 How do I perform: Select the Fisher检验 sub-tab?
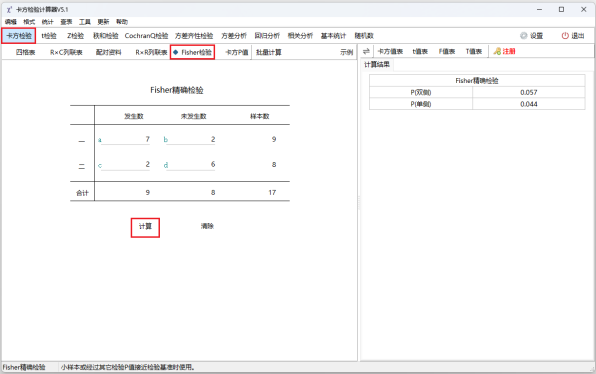193,52
